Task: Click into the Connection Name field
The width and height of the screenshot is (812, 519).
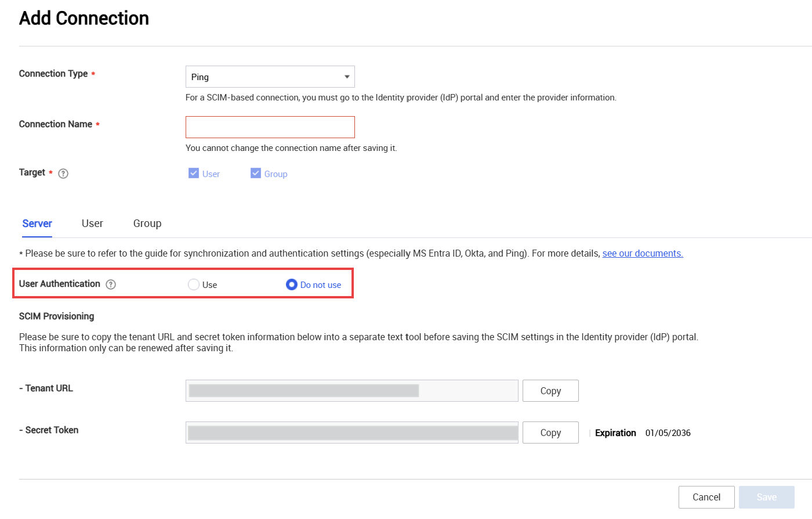Action: point(270,127)
